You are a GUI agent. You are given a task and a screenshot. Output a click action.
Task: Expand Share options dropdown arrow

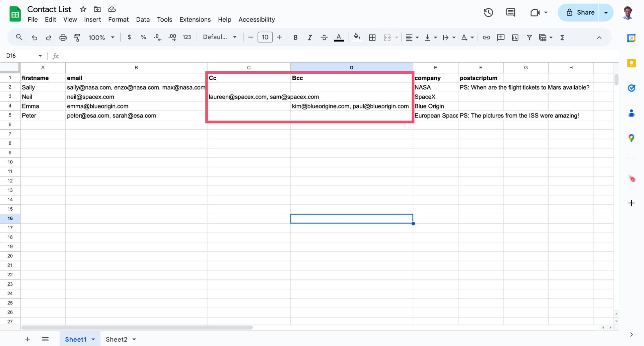click(606, 13)
